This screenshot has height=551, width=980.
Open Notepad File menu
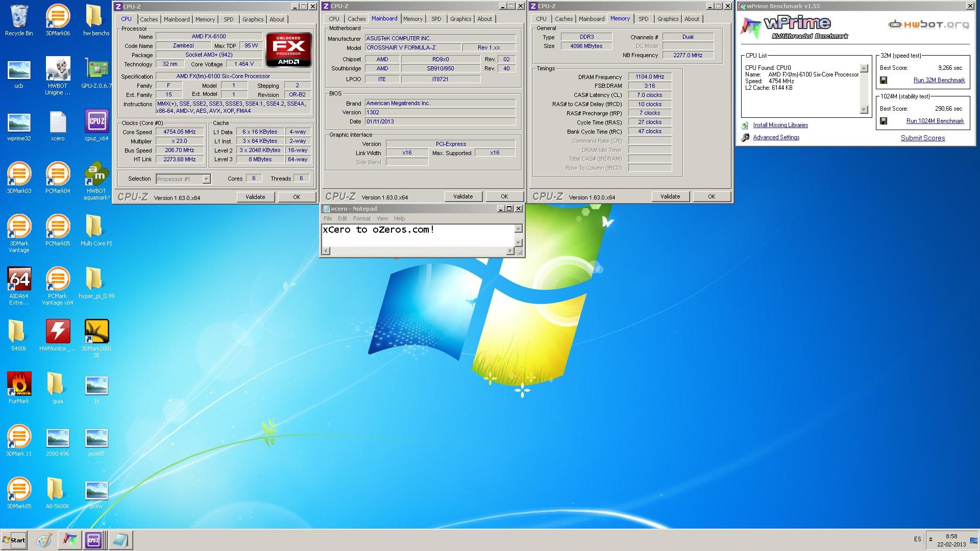(328, 218)
